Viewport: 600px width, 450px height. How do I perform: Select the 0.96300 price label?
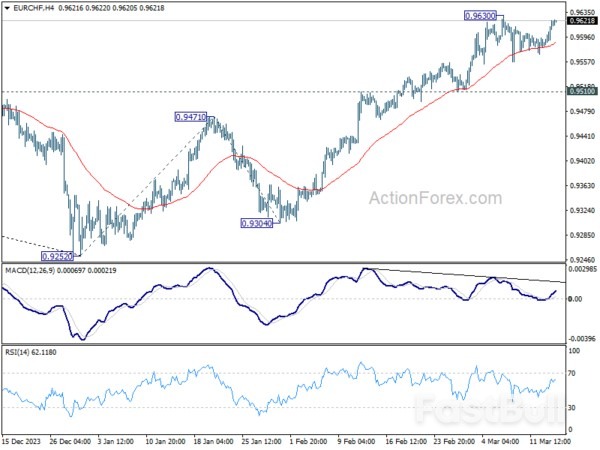click(x=480, y=16)
